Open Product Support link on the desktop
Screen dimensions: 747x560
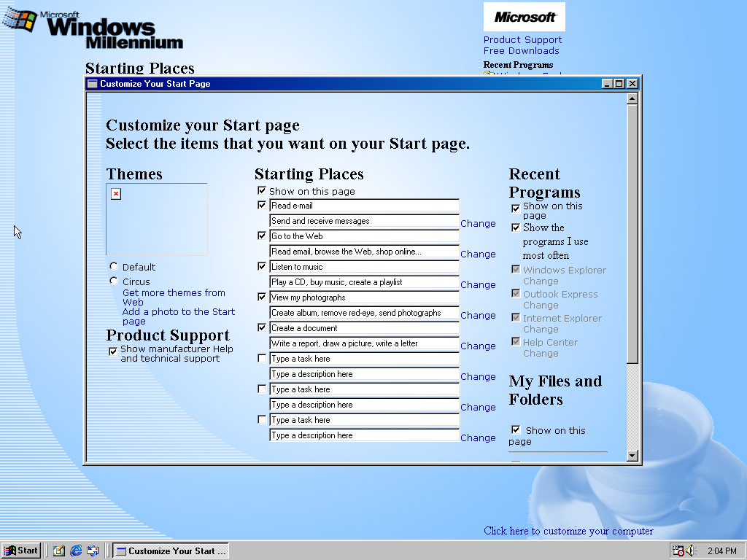(522, 40)
